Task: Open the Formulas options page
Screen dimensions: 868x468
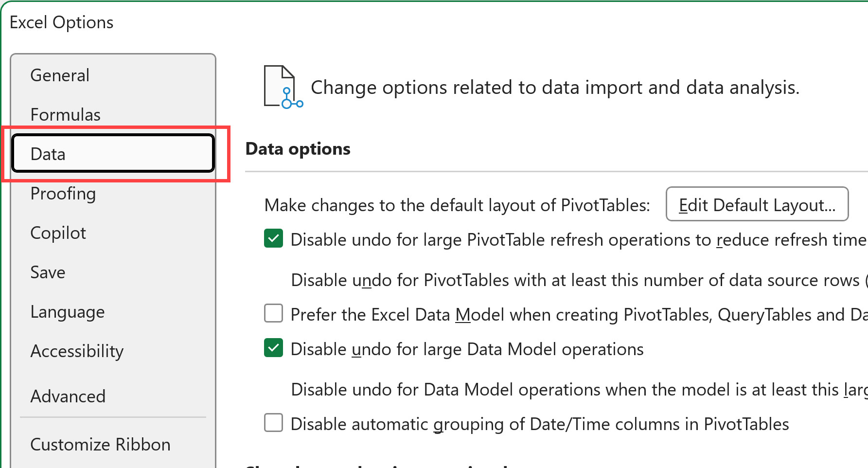Action: coord(65,115)
